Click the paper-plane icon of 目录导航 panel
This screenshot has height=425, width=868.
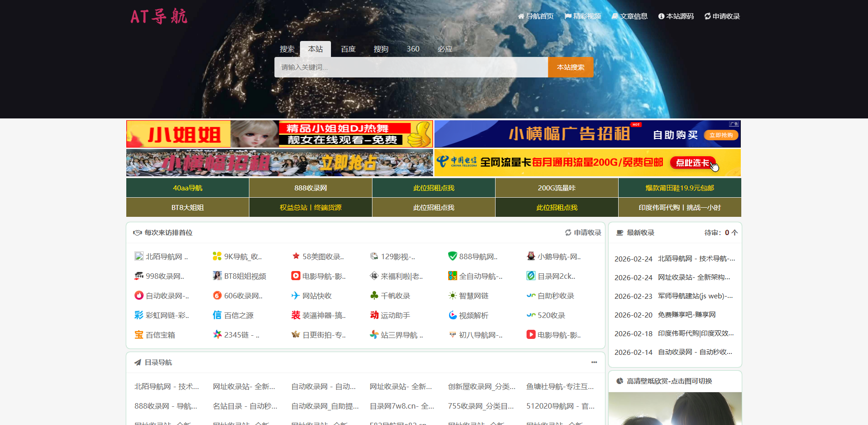(137, 362)
